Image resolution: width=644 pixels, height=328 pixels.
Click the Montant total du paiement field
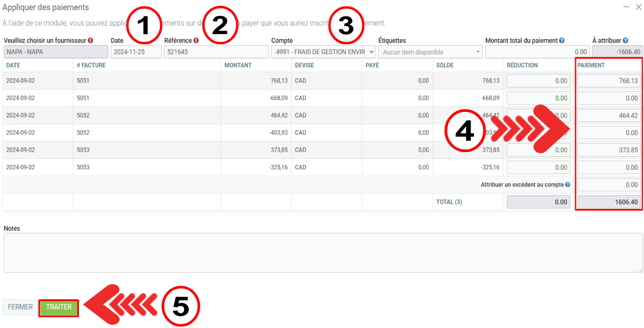537,52
